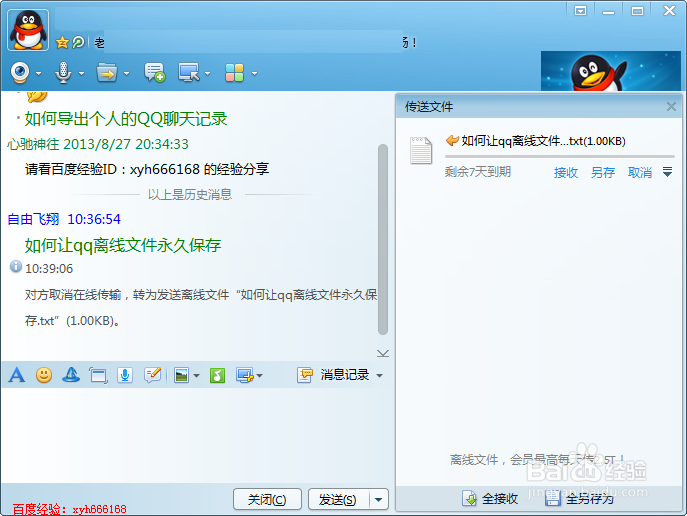The height and width of the screenshot is (516, 687).
Task: Open the apps grid icon
Action: point(234,73)
